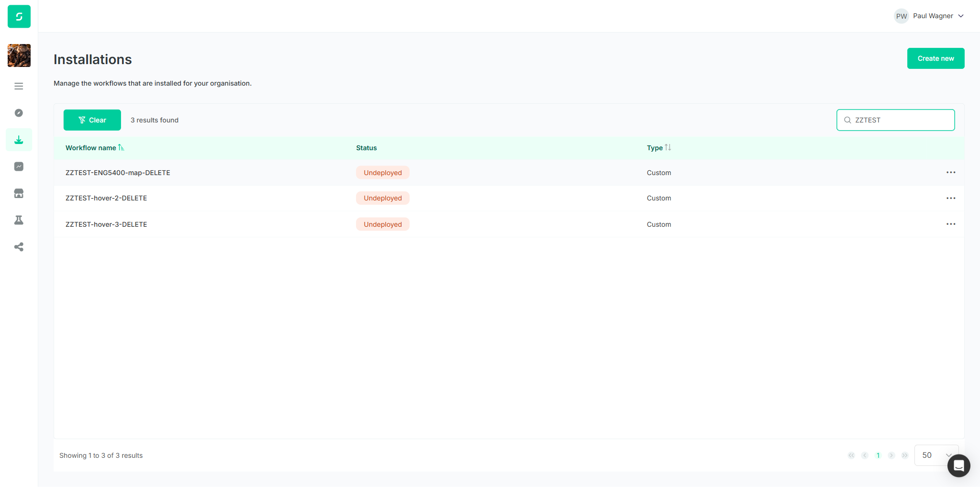The width and height of the screenshot is (980, 487).
Task: Open the analytics chart icon
Action: pos(19,166)
